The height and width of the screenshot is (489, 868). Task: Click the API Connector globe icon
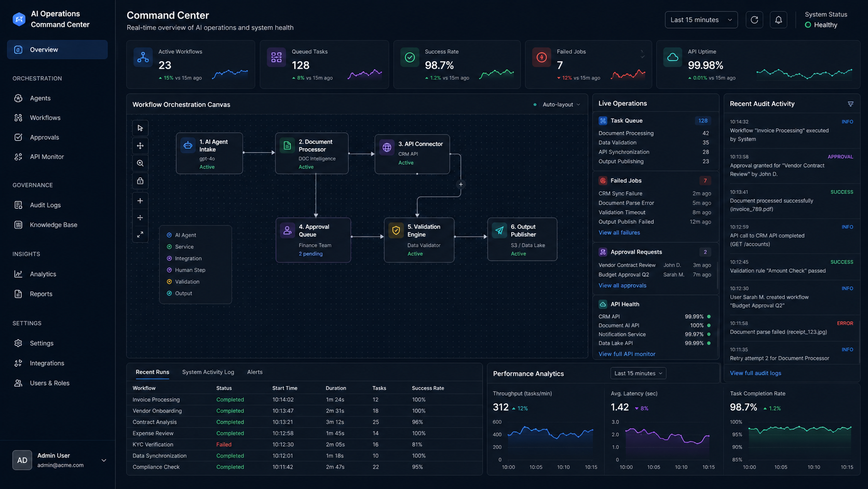[387, 148]
